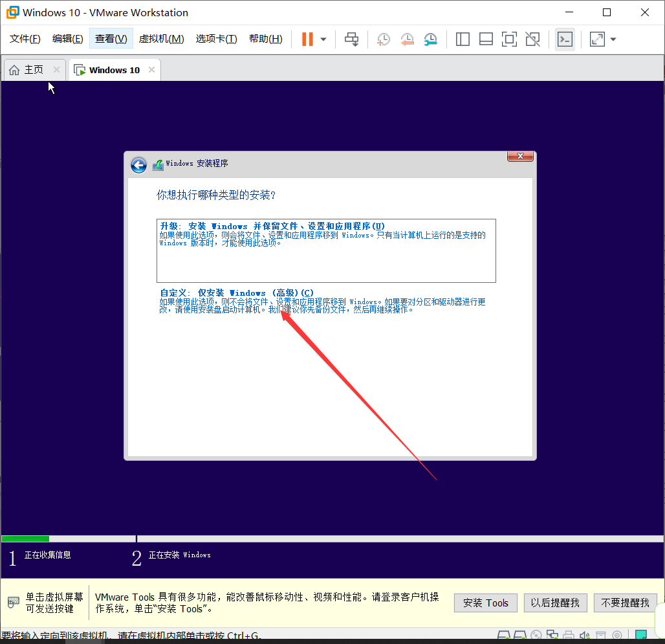665x644 pixels.
Task: Click the CD/DVD drive status icon
Action: [536, 636]
